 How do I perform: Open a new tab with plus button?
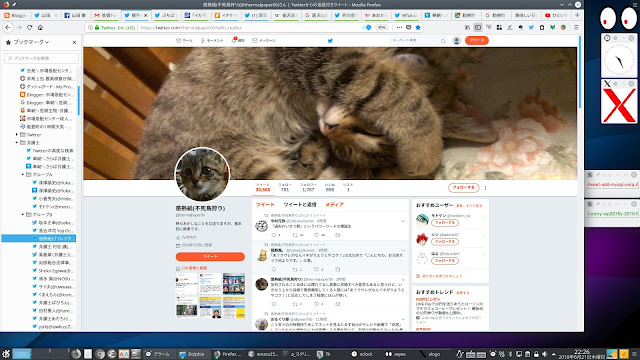pos(577,15)
